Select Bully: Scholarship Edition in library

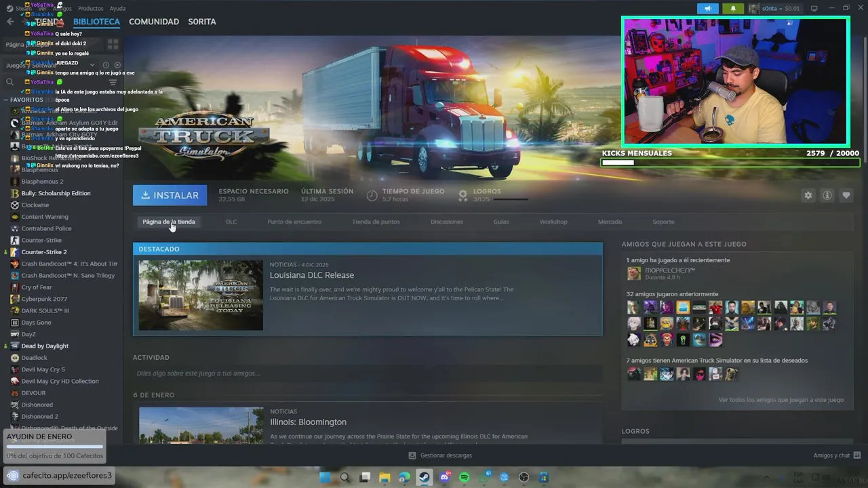56,193
